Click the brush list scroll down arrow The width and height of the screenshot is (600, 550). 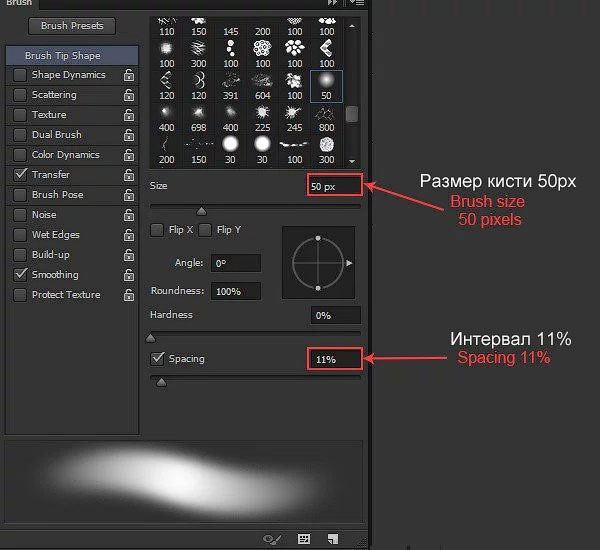pyautogui.click(x=352, y=162)
